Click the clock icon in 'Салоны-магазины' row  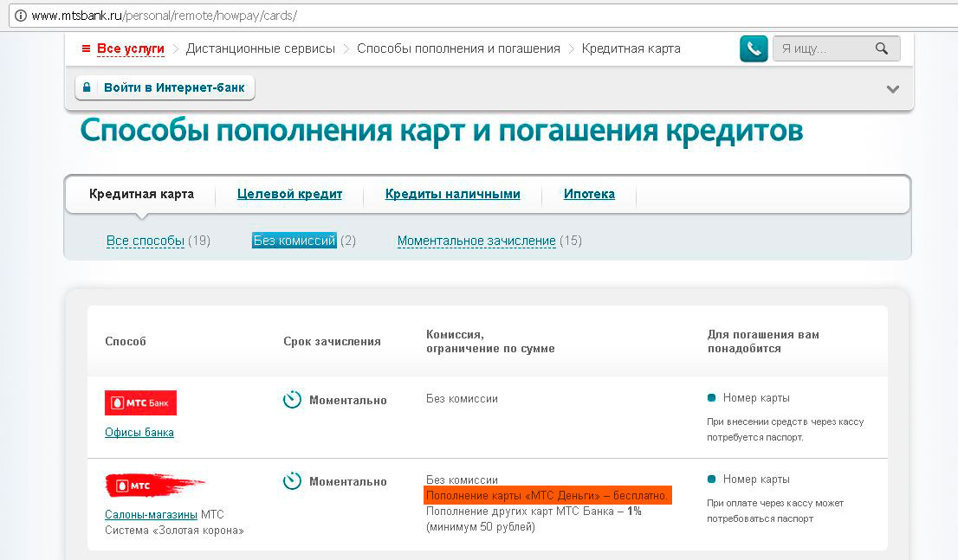(x=292, y=481)
